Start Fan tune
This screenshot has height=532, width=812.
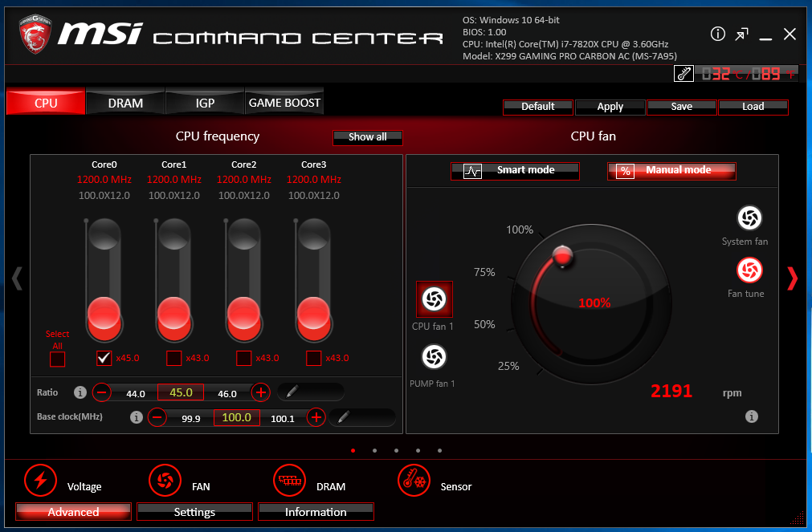tap(749, 270)
